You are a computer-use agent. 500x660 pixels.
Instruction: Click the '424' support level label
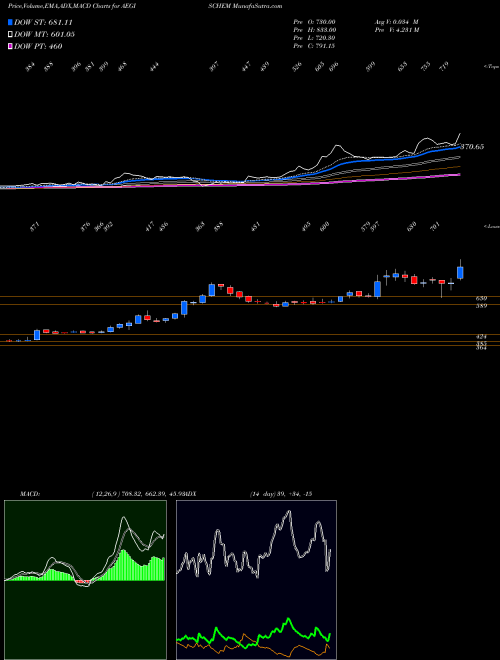click(481, 337)
